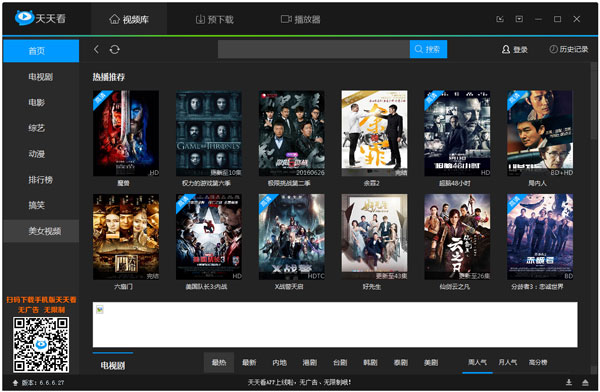600x392 pixels.
Task: Open the 分歧者3 poster
Action: pyautogui.click(x=540, y=237)
